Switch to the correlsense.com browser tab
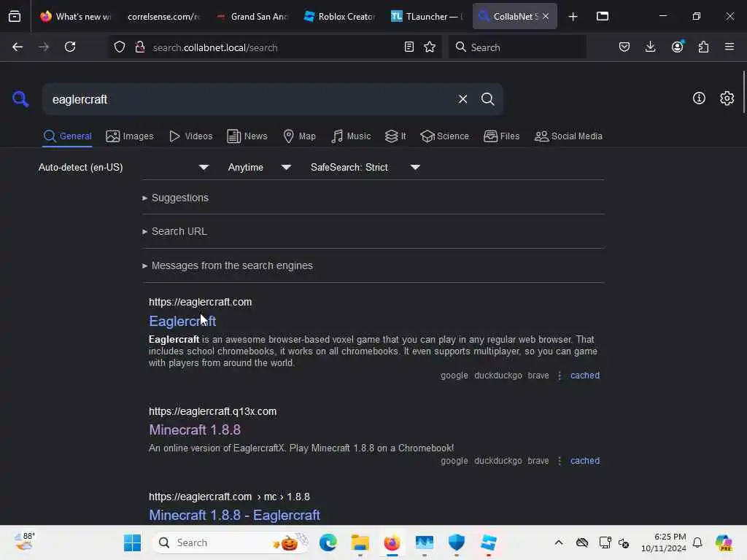747x560 pixels. (163, 17)
